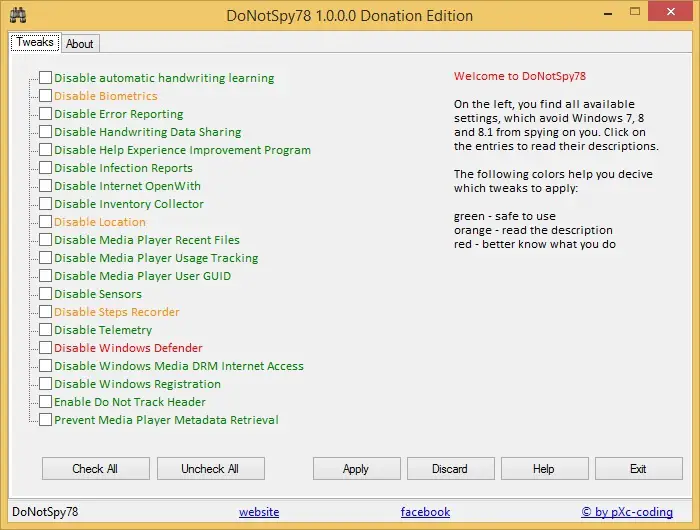
Task: Discard the pending changes
Action: [x=450, y=468]
